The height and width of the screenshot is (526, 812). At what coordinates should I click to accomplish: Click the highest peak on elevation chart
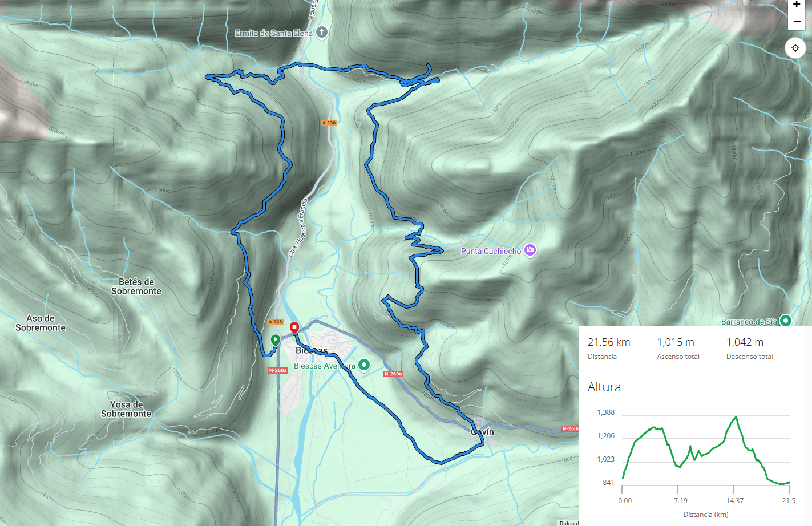tap(736, 417)
